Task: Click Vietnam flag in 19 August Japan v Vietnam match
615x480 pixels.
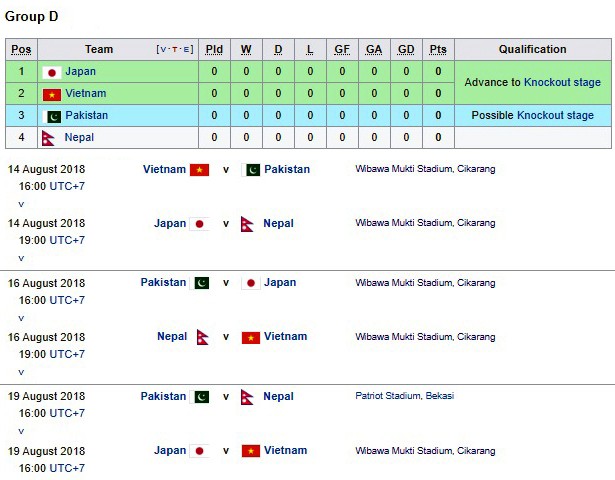Action: click(x=251, y=451)
